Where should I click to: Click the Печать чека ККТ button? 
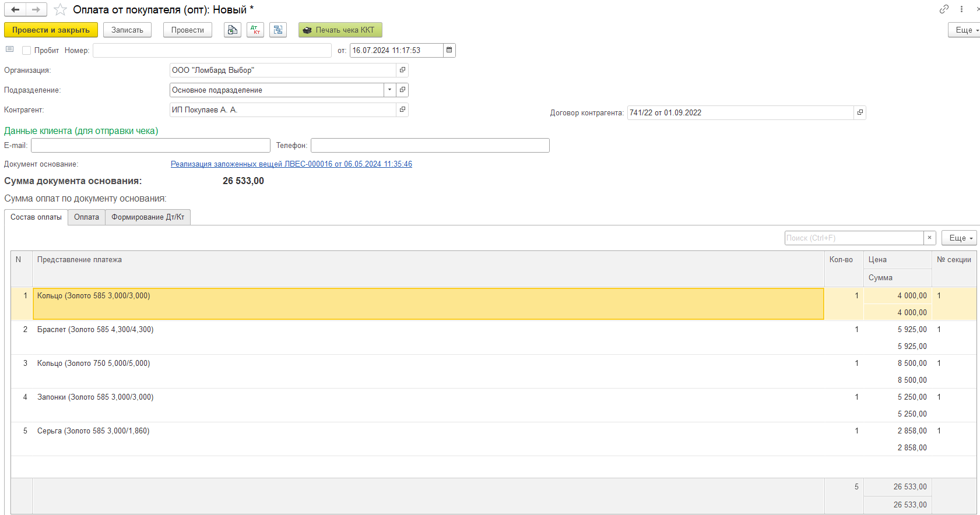coord(340,30)
